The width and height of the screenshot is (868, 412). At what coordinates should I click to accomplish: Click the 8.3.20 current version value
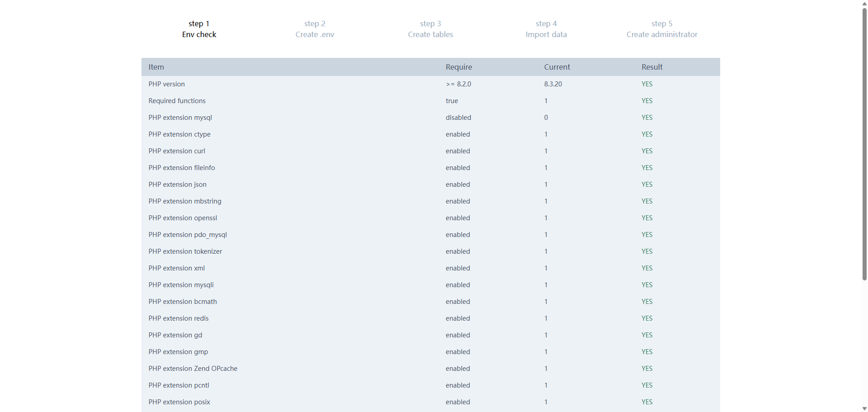point(553,84)
